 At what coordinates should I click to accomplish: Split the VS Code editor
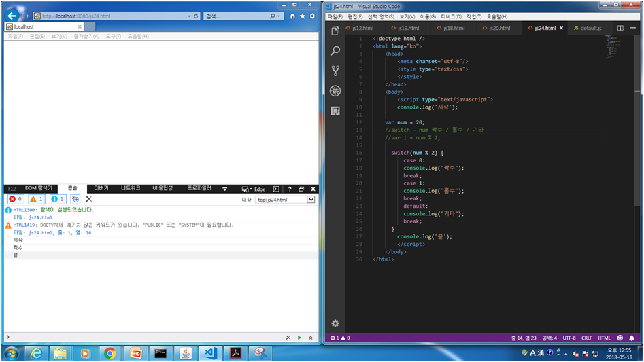pos(620,28)
